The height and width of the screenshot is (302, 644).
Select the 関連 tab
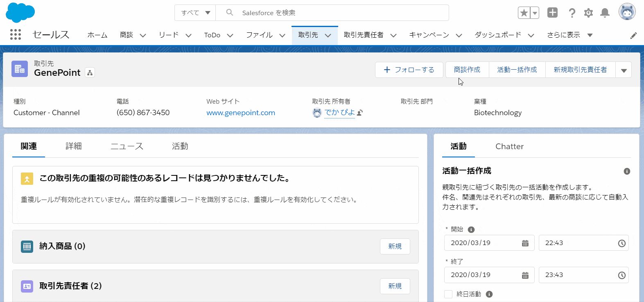pos(29,146)
